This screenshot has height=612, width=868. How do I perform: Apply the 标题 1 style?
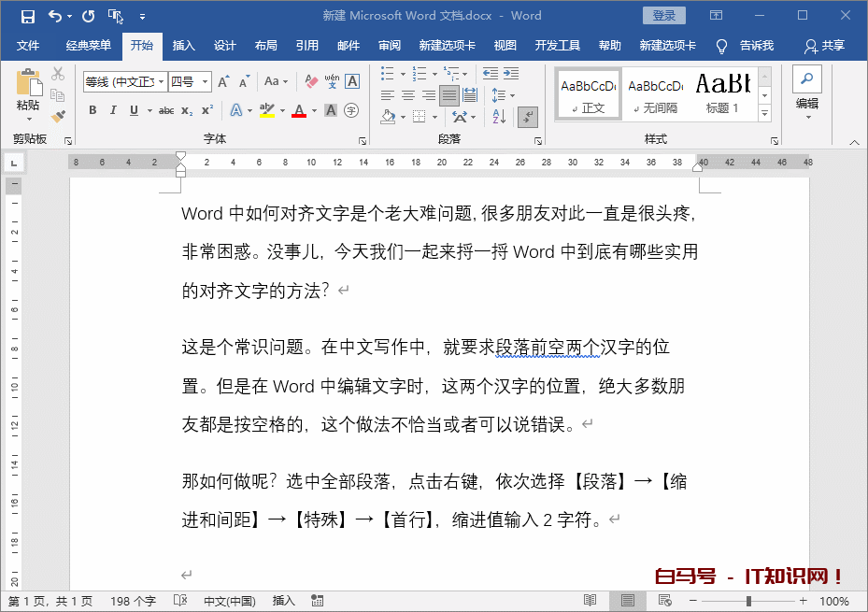coord(723,93)
